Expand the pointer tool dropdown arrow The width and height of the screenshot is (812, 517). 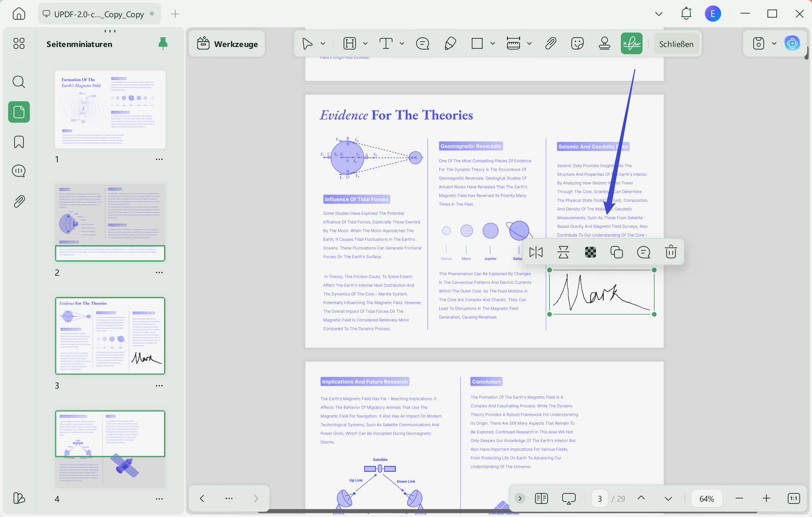coord(323,44)
